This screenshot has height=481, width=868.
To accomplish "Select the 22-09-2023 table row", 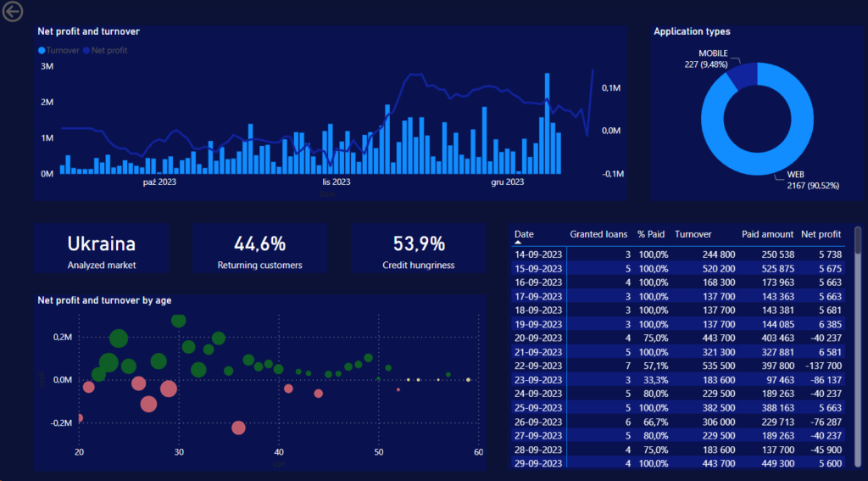I will [678, 365].
